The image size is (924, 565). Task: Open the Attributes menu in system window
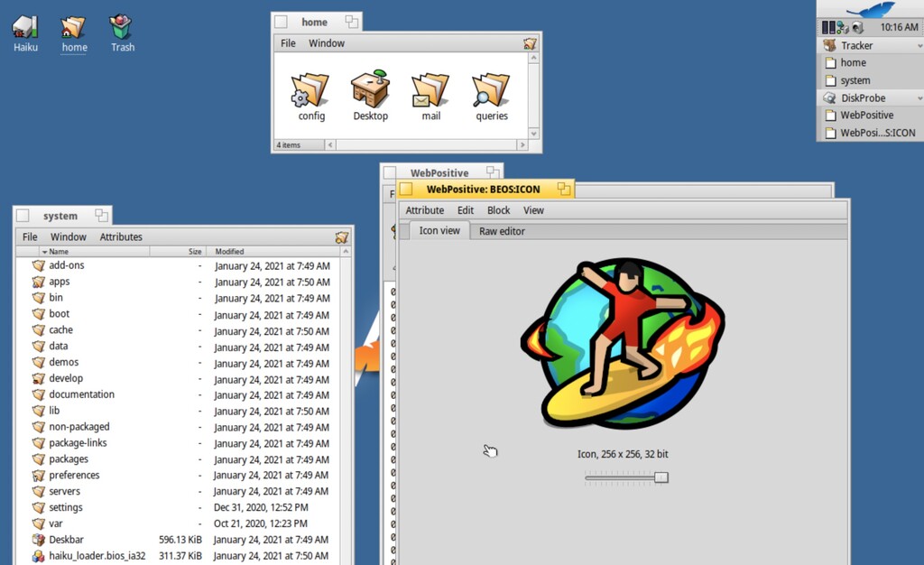tap(121, 236)
